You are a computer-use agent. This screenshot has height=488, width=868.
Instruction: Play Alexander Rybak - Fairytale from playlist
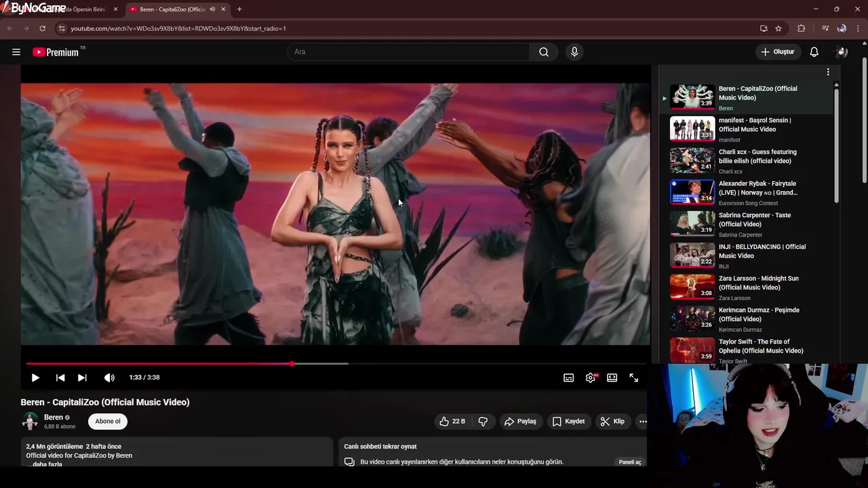tap(748, 193)
